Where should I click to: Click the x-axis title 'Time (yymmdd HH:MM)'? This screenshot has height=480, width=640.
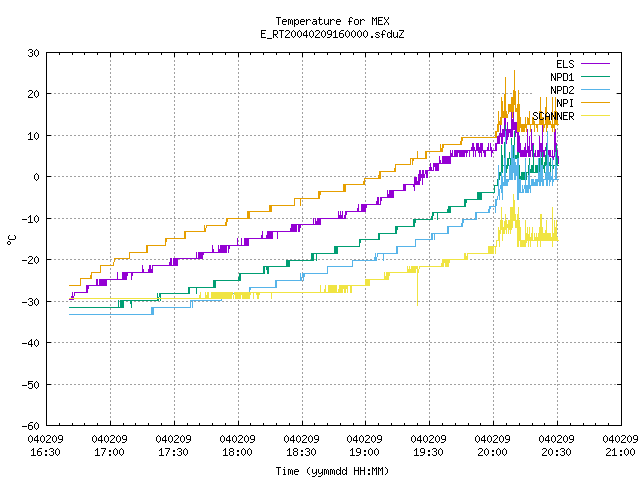332,471
